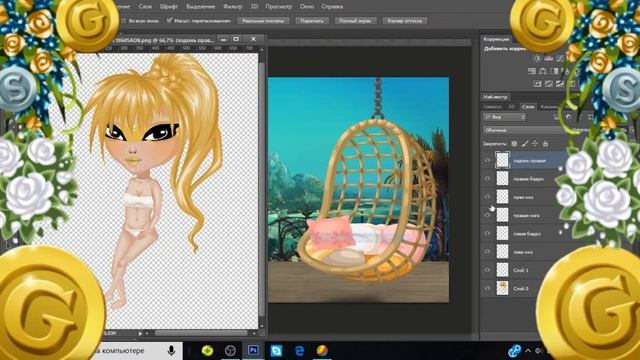Screen dimensions: 640x360
Task: Click vertical scrollbar of PNG document window
Action: [x=262, y=188]
